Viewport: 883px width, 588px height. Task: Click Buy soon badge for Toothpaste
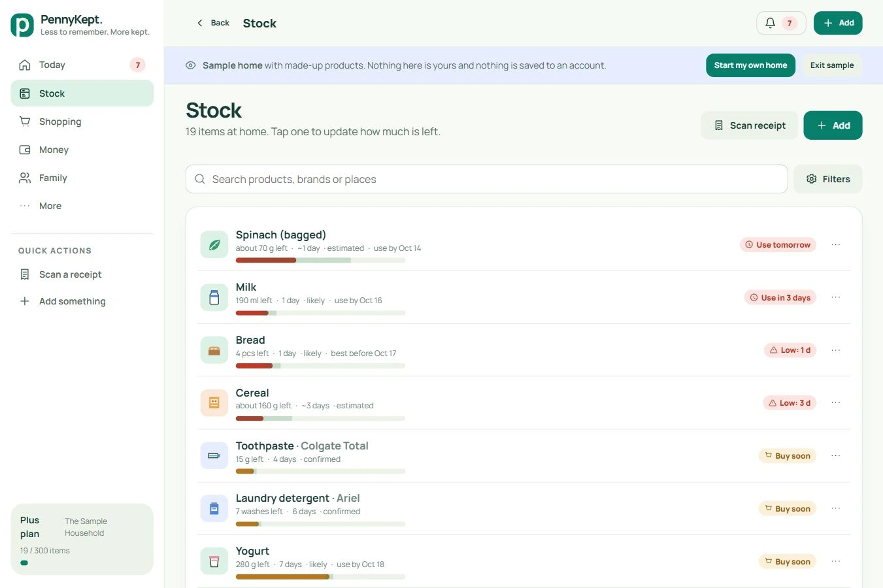click(788, 455)
